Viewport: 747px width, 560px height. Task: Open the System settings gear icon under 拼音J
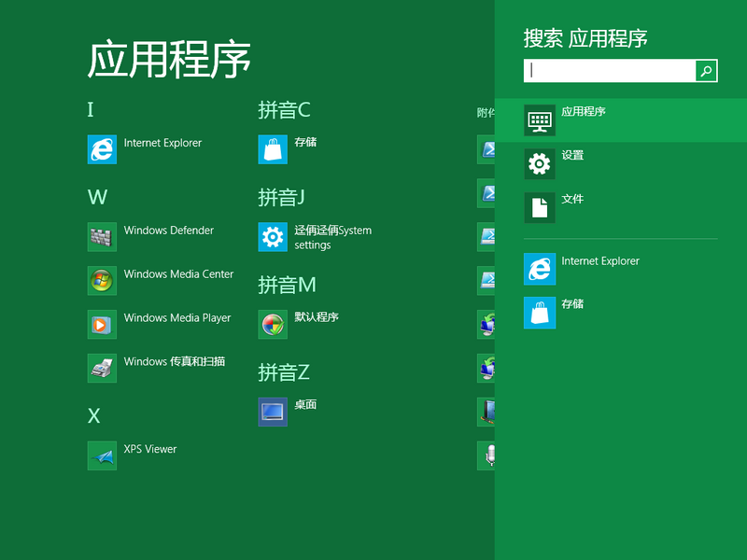pyautogui.click(x=273, y=237)
